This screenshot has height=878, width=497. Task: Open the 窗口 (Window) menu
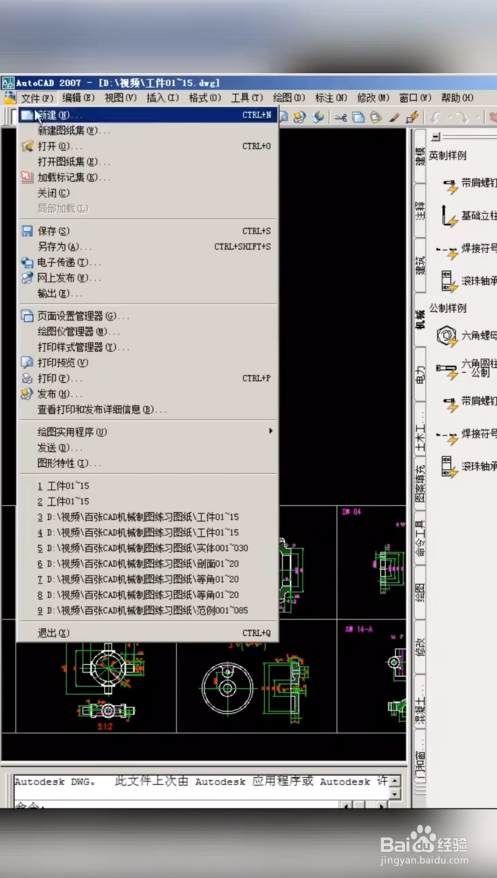point(415,97)
